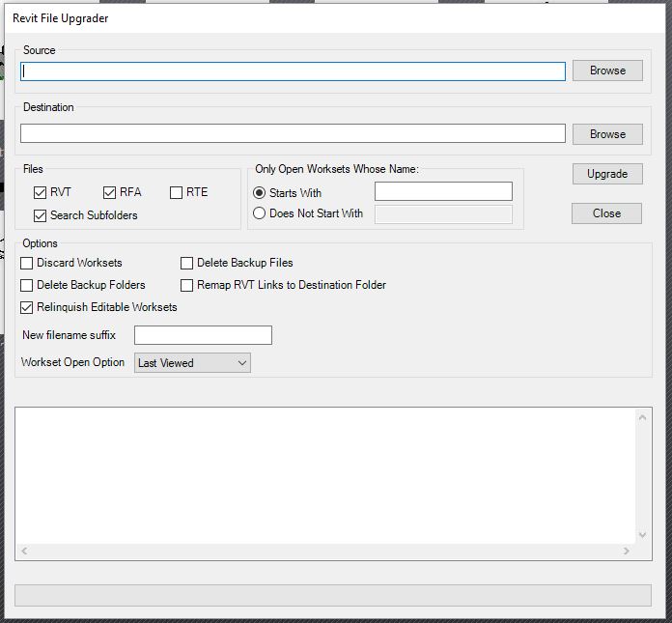The width and height of the screenshot is (672, 623).
Task: Toggle the Search Subfolders checkbox
Action: click(40, 215)
